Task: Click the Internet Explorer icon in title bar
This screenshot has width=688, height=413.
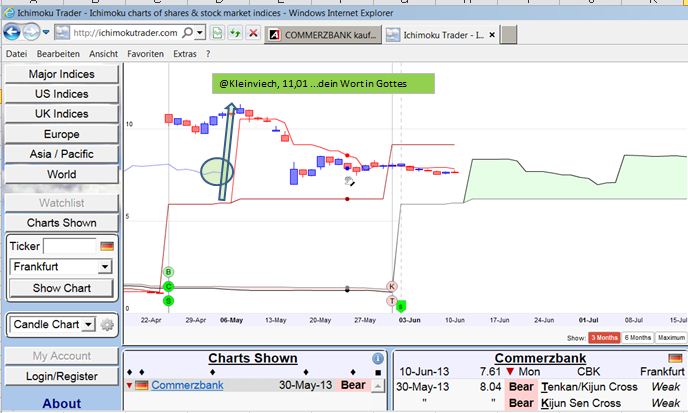Action: (9, 13)
